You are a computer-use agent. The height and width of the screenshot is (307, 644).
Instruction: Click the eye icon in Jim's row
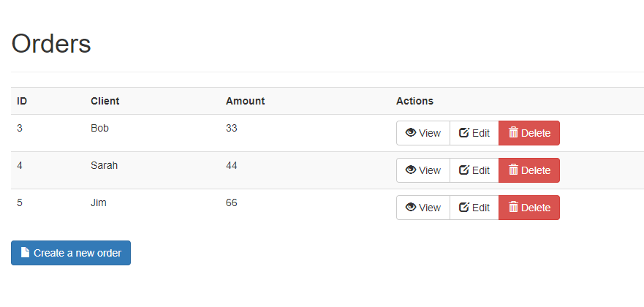click(411, 208)
